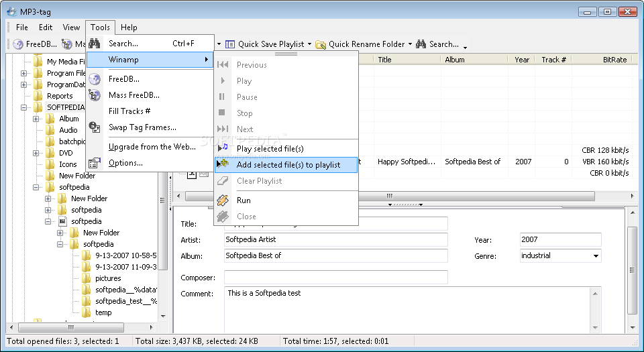This screenshot has height=352, width=644.
Task: Click the file list horizontal scrollbar thumb
Action: [x=390, y=196]
